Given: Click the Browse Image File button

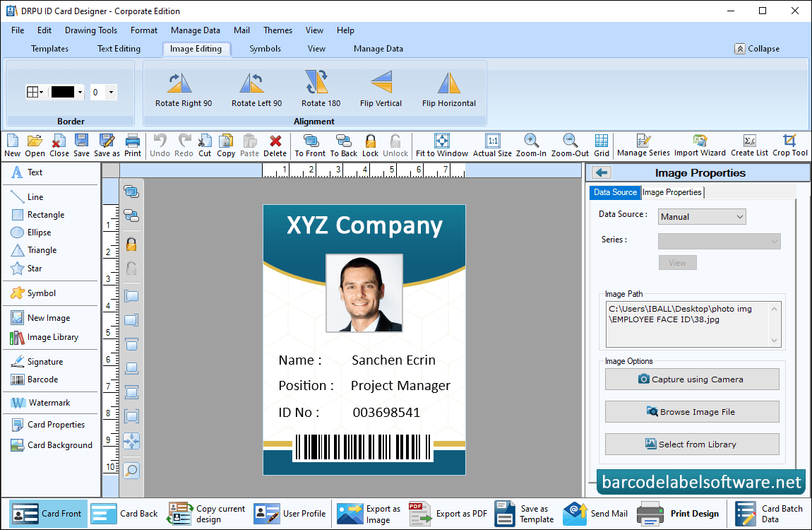Looking at the screenshot, I should [692, 412].
